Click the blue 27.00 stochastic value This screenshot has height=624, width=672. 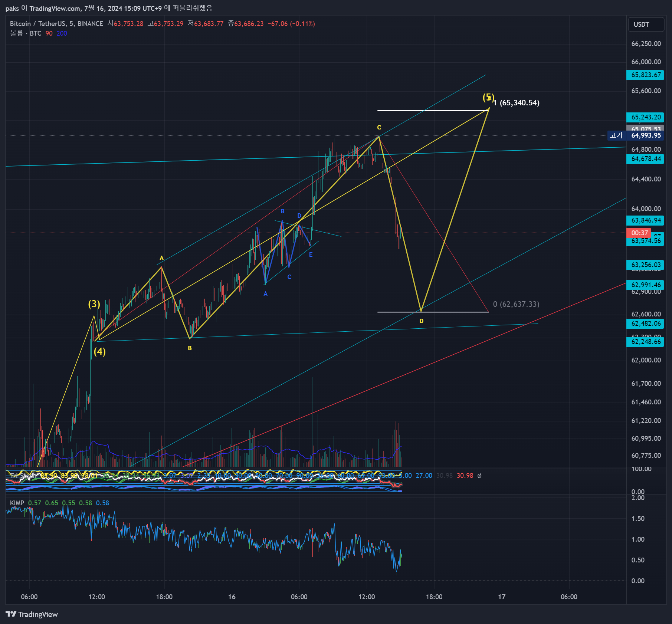tap(424, 476)
